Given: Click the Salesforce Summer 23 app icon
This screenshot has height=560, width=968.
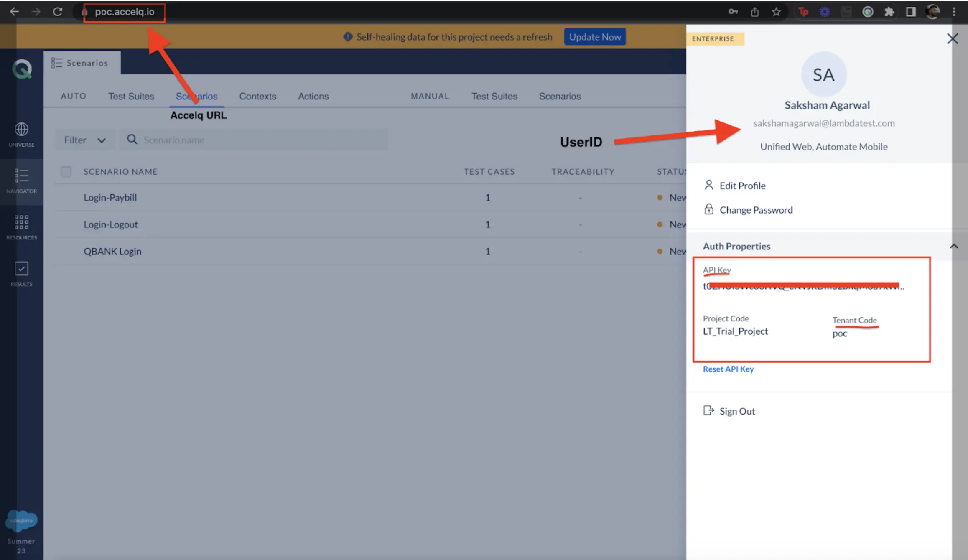Looking at the screenshot, I should 20,521.
